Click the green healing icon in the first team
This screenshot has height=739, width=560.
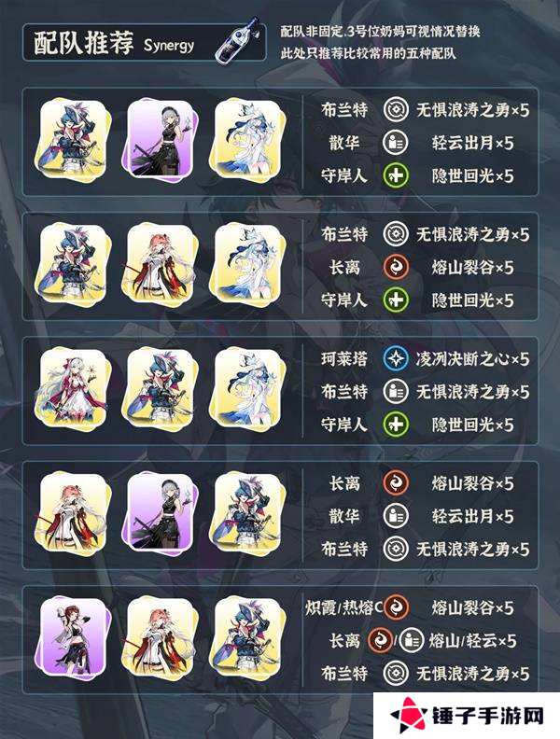pyautogui.click(x=396, y=175)
